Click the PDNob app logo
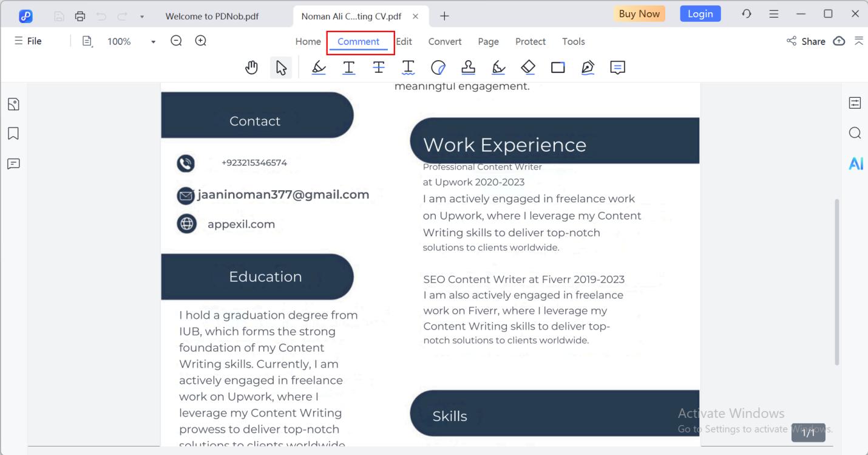 click(26, 15)
